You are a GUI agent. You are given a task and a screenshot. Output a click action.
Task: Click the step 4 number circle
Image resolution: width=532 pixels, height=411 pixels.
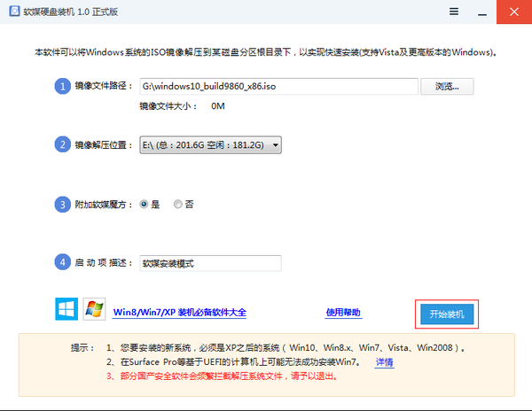[62, 263]
